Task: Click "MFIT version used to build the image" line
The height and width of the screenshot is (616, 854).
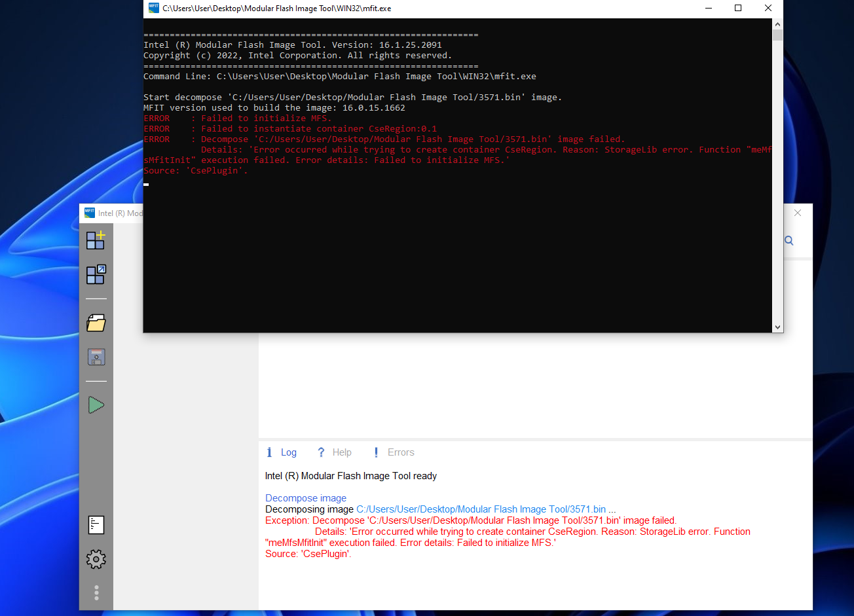Action: click(274, 108)
